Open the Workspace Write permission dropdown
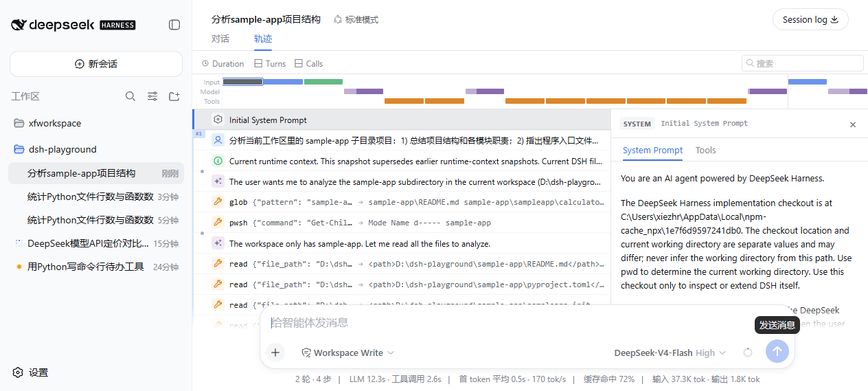The width and height of the screenshot is (868, 391). pyautogui.click(x=348, y=353)
